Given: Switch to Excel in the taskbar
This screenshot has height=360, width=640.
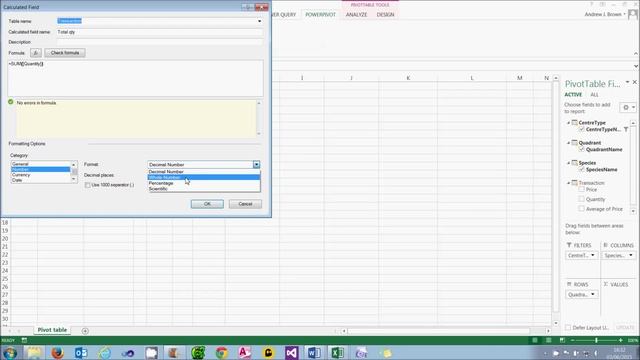Looking at the screenshot, I should click(x=338, y=353).
